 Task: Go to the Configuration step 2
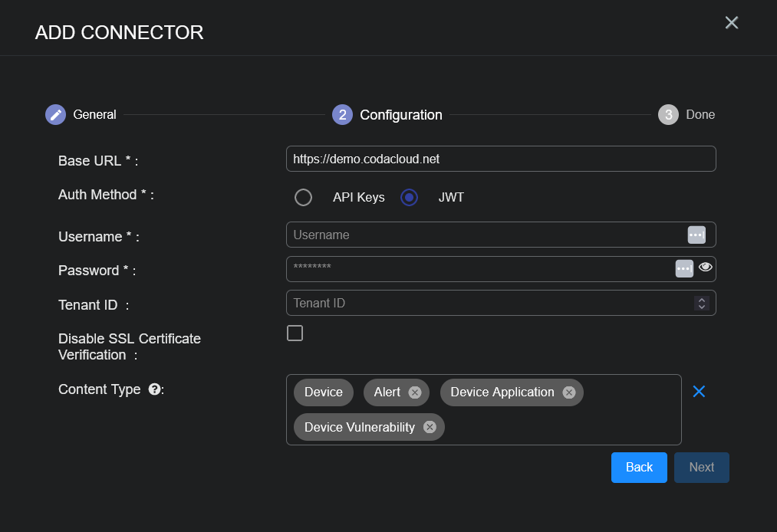(x=342, y=114)
